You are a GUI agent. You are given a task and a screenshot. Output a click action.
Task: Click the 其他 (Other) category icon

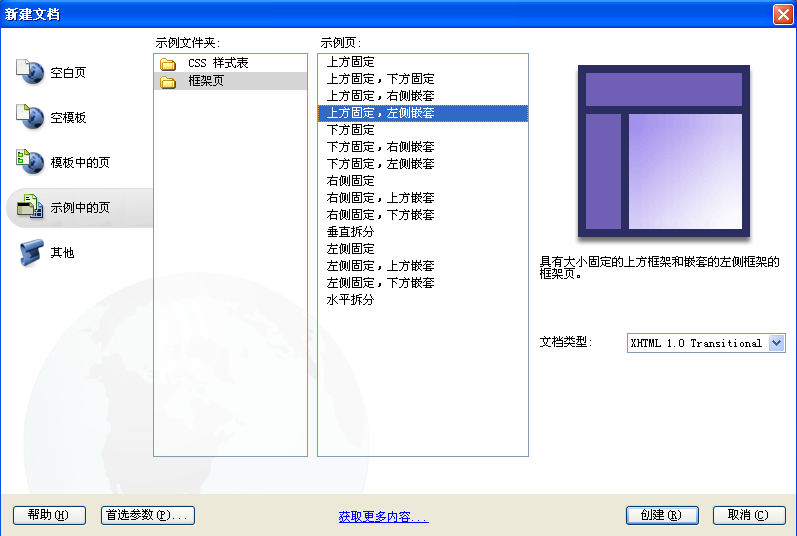30,252
